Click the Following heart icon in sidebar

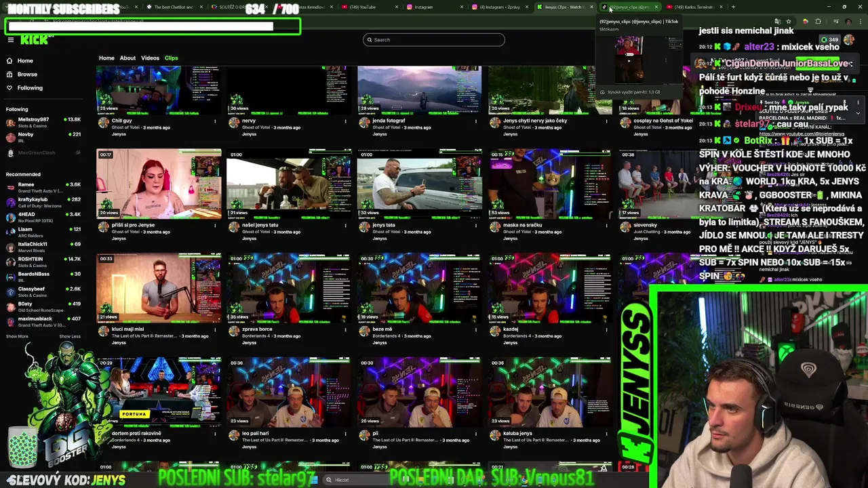click(9, 88)
